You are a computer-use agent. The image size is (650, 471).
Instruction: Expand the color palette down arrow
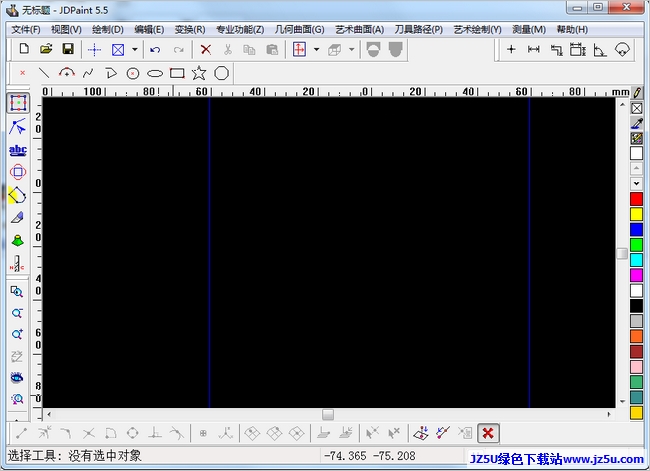click(x=637, y=183)
